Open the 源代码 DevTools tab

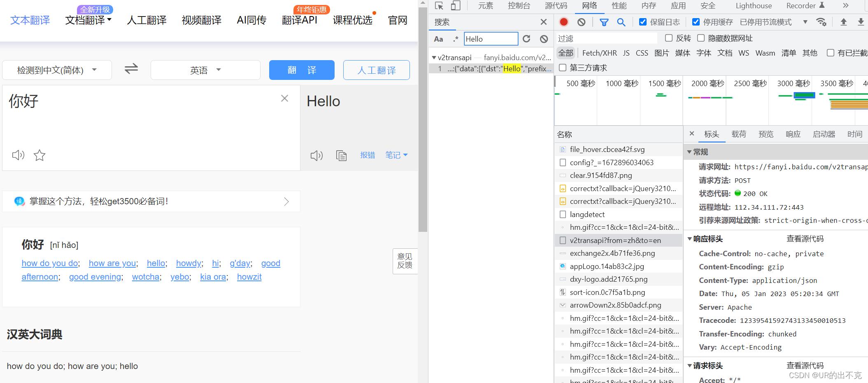coord(556,6)
